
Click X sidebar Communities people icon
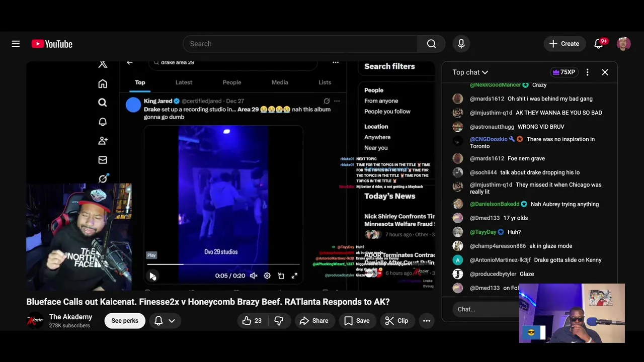tap(103, 141)
